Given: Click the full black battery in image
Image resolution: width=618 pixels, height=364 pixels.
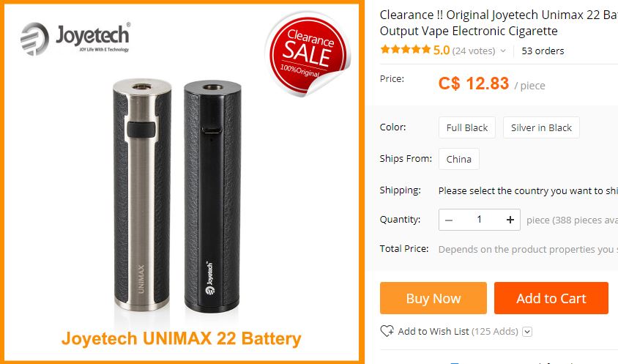Looking at the screenshot, I should point(212,196).
